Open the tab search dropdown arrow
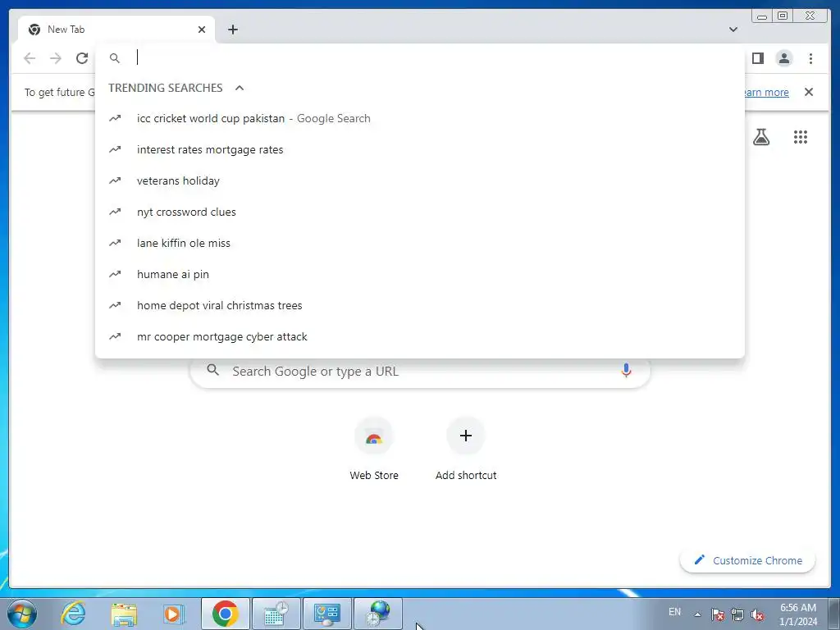 tap(733, 30)
